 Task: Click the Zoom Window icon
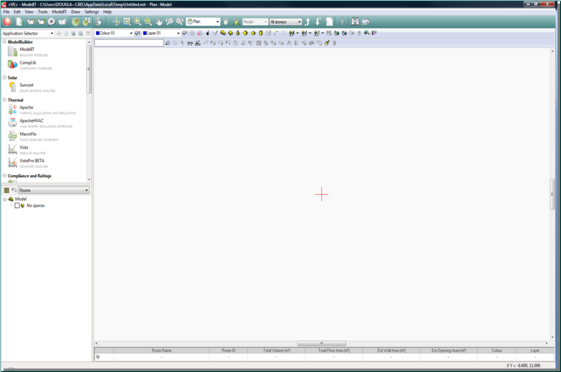[x=127, y=22]
